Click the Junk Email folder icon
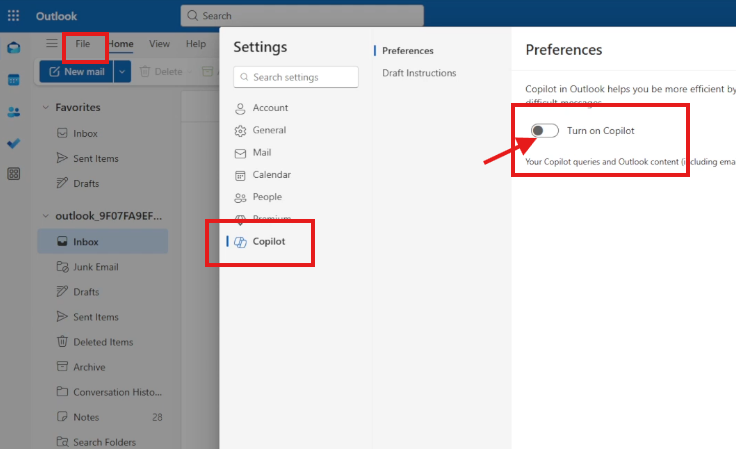Screen dimensions: 736x449 tap(62, 266)
